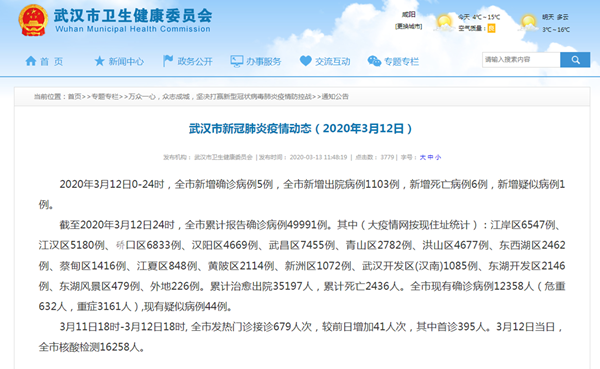This screenshot has width=600, height=369.
Task: Click the house icon beside 首页
Action: [31, 61]
